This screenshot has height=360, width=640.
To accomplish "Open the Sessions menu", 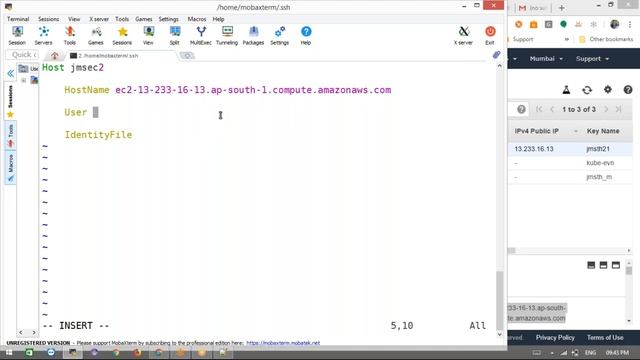I will point(49,19).
